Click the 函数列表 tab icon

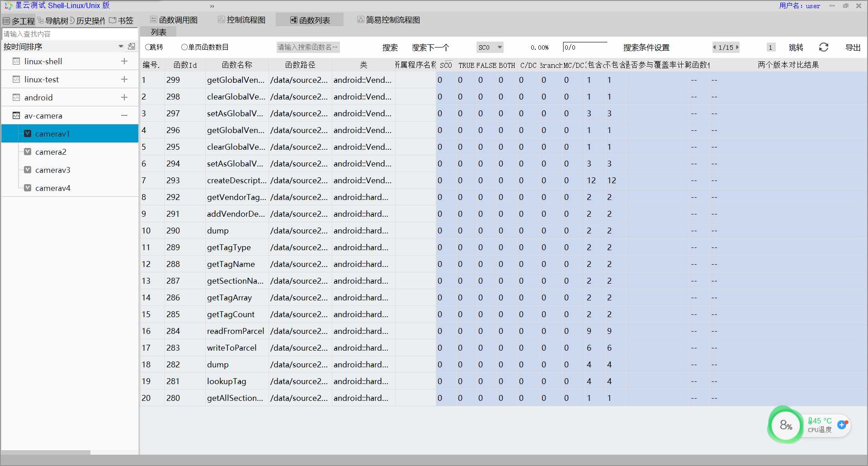point(294,20)
